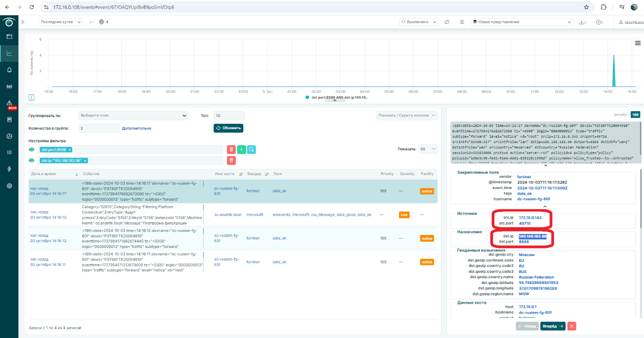
Task: Open the download export icon menu
Action: click(x=582, y=22)
